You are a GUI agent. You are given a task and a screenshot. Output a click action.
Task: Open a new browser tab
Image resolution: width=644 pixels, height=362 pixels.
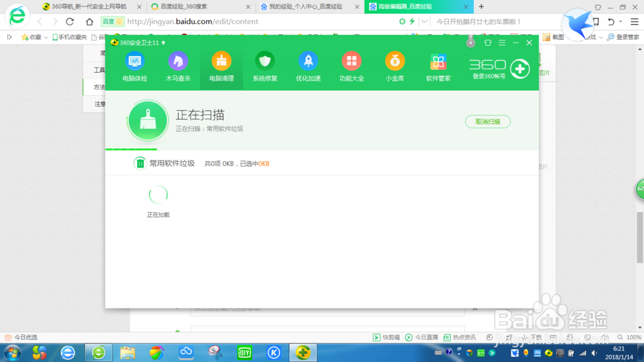coord(481,6)
